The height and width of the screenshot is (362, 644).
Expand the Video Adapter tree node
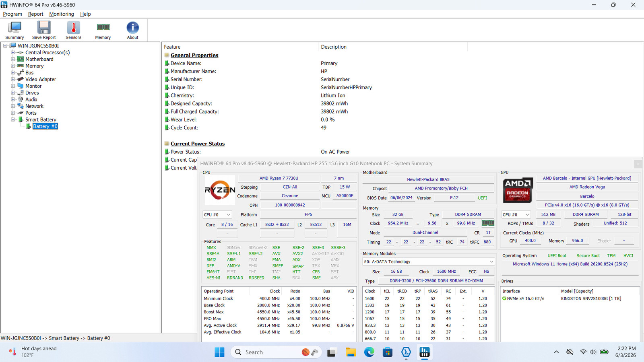click(x=13, y=79)
